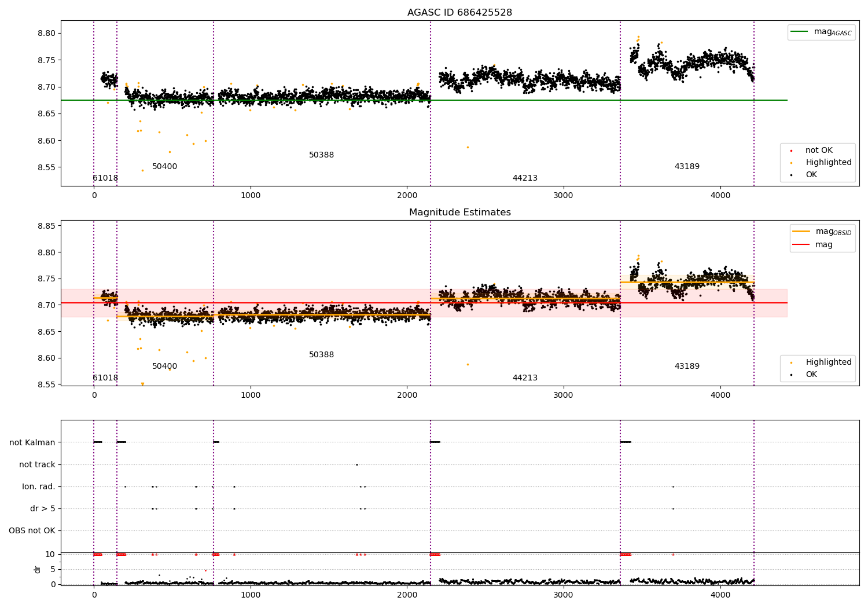Click obsid label 50388 in AGASC ID plot

pos(322,155)
